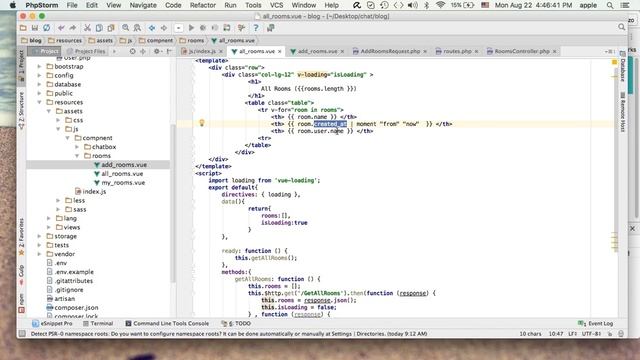
Task: Click the resources breadcrumb
Action: (x=64, y=40)
